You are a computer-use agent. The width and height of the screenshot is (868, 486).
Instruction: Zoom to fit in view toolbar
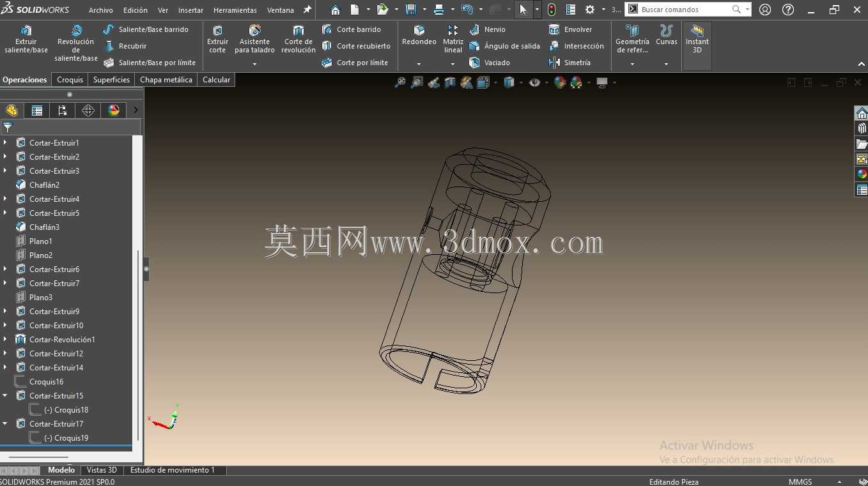400,82
